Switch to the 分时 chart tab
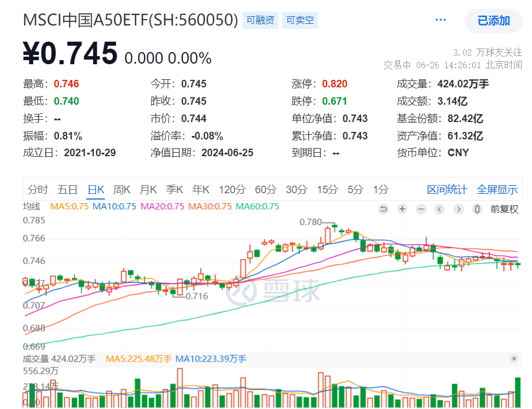This screenshot has width=532, height=409. (38, 189)
